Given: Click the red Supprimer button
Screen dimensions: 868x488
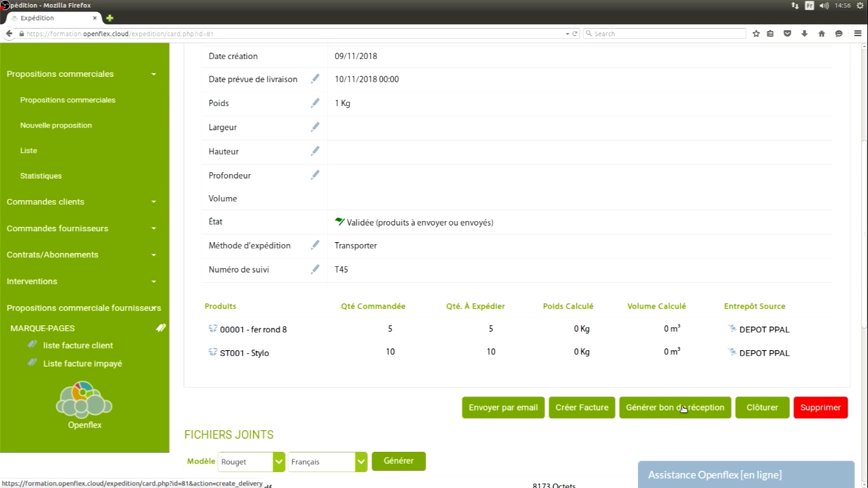Looking at the screenshot, I should [x=820, y=408].
